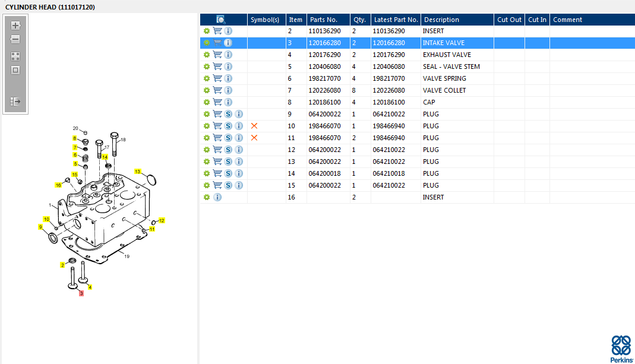Select callout 8 on the diagram

74,138
